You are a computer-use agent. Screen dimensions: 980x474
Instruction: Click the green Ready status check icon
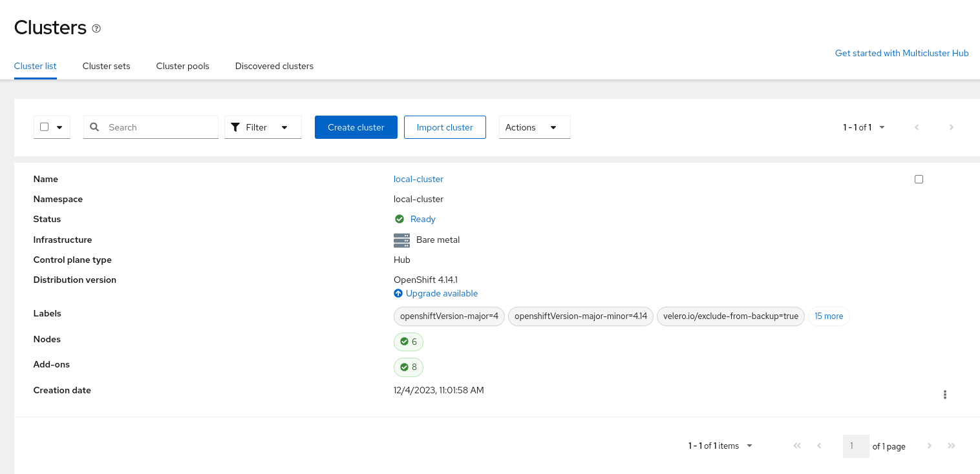(x=399, y=219)
